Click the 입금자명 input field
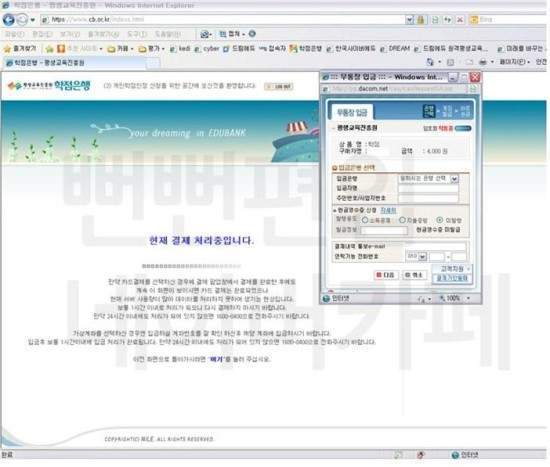 (x=428, y=189)
